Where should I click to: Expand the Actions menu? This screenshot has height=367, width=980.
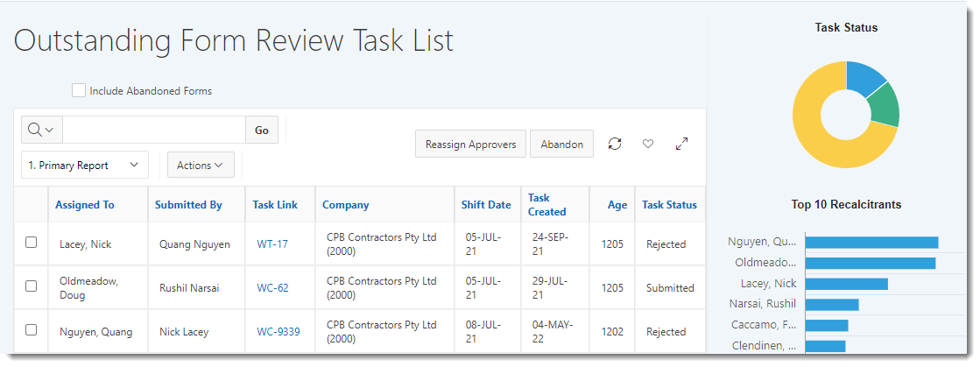pyautogui.click(x=200, y=165)
